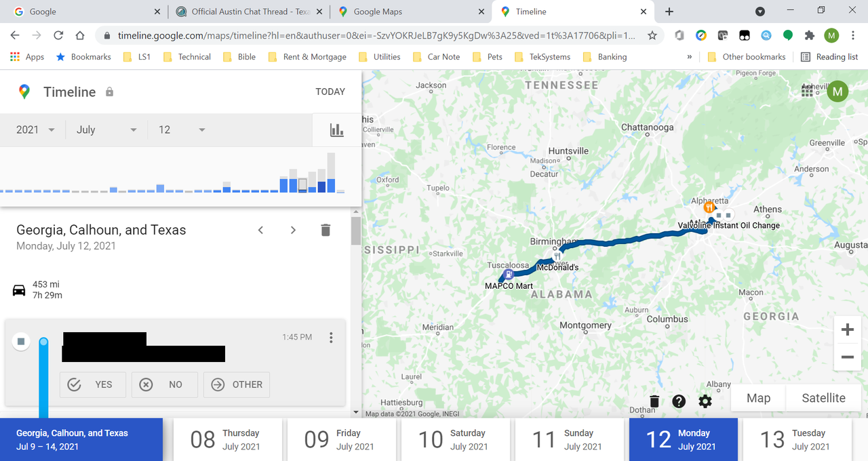Click the McDonald's restaurant marker
The height and width of the screenshot is (461, 868).
pyautogui.click(x=557, y=258)
